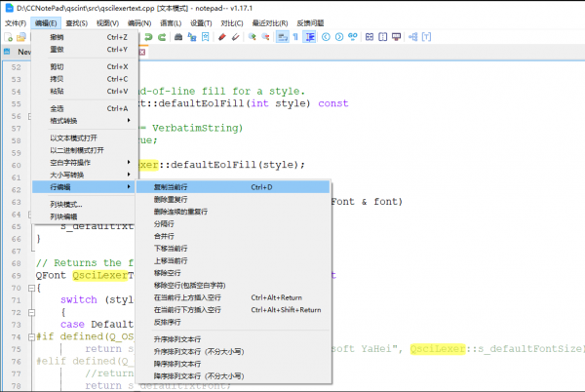585x392 pixels.
Task: Toggle the word wrap toolbar icon
Action: pos(282,37)
